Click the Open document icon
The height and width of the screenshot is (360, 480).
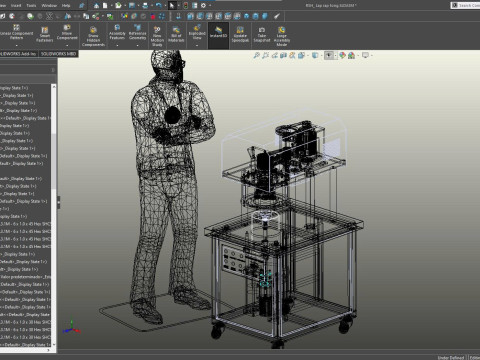coord(118,5)
